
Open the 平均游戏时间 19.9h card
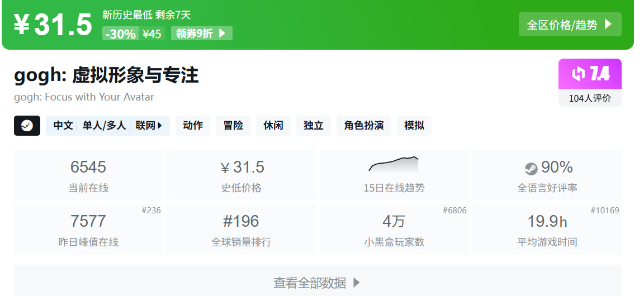pyautogui.click(x=547, y=230)
